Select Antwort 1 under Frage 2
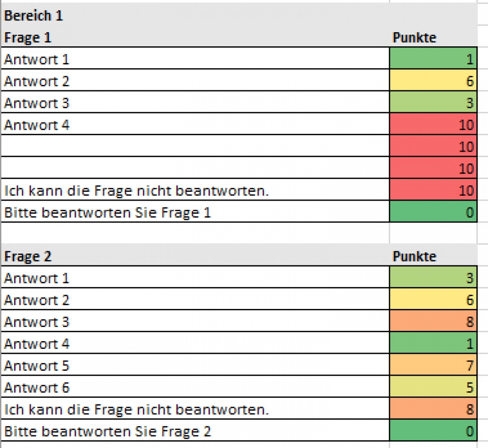The image size is (488, 448). click(195, 277)
